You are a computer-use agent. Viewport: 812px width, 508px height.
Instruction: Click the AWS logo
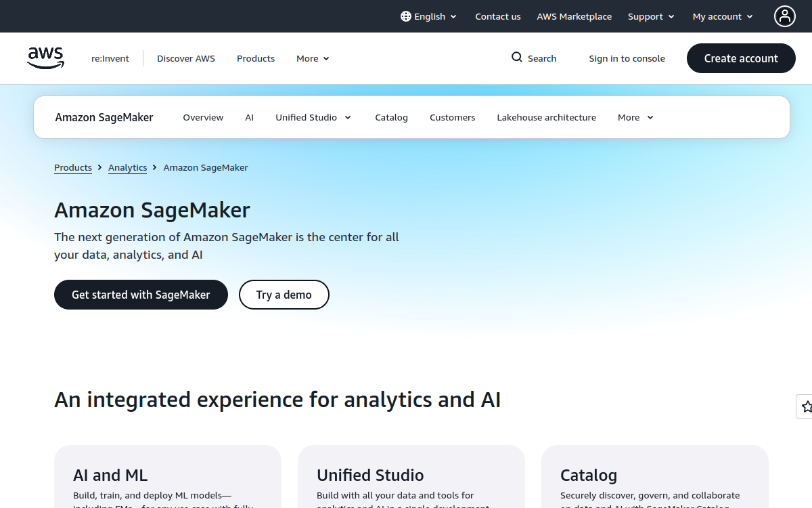[x=46, y=58]
